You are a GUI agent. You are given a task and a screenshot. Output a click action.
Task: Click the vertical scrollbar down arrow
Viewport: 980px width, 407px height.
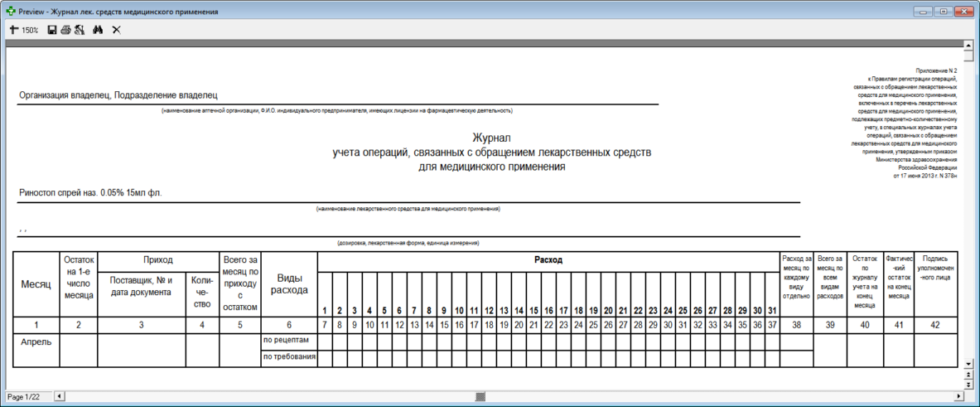pos(968,363)
